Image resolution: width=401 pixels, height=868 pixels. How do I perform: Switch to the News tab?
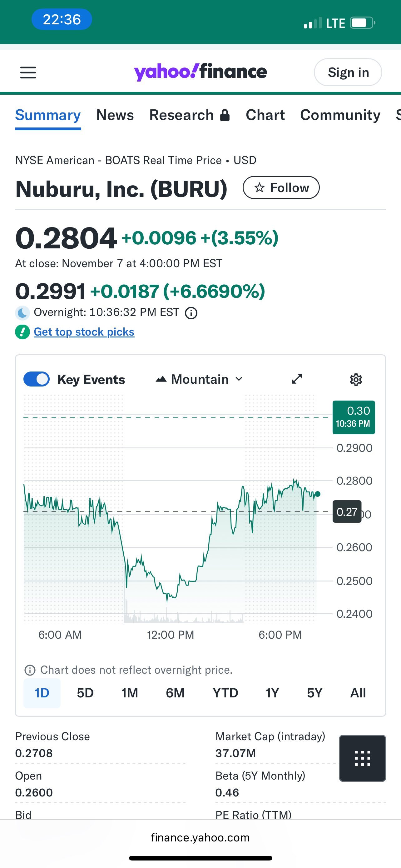coord(115,115)
